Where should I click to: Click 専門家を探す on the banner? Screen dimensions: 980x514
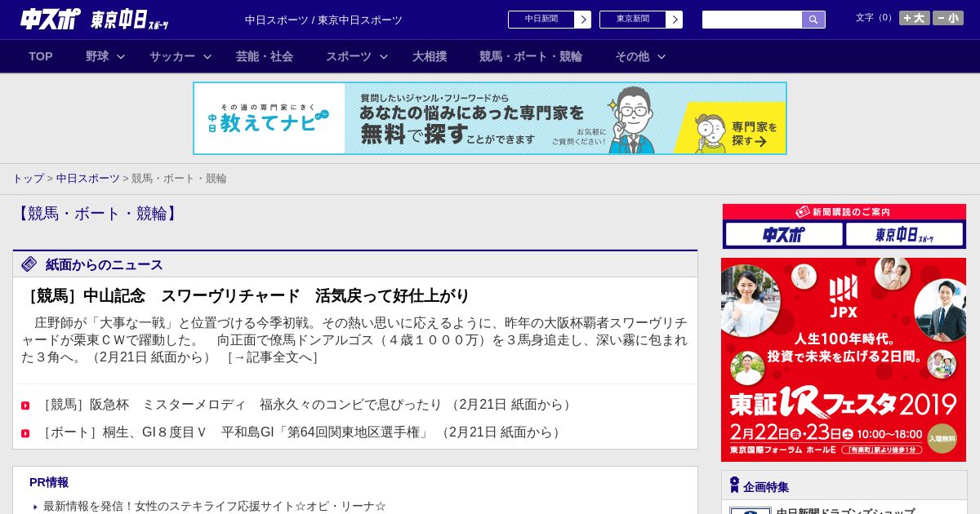coord(753,133)
